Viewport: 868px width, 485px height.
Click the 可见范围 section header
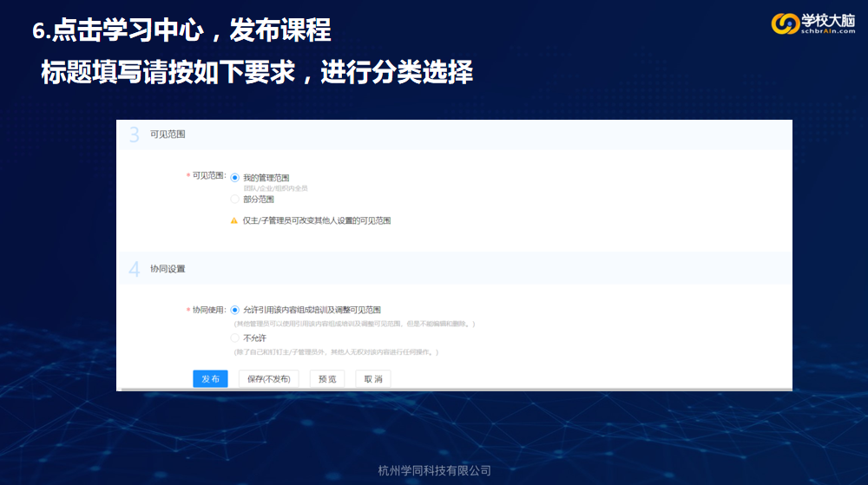(168, 135)
